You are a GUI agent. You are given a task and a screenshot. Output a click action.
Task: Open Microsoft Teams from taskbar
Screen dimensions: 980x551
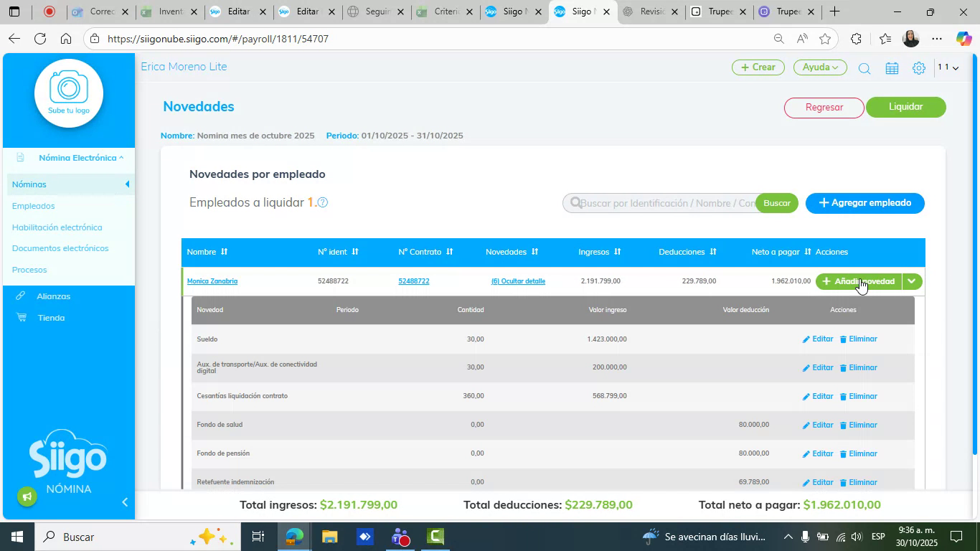[x=400, y=537]
